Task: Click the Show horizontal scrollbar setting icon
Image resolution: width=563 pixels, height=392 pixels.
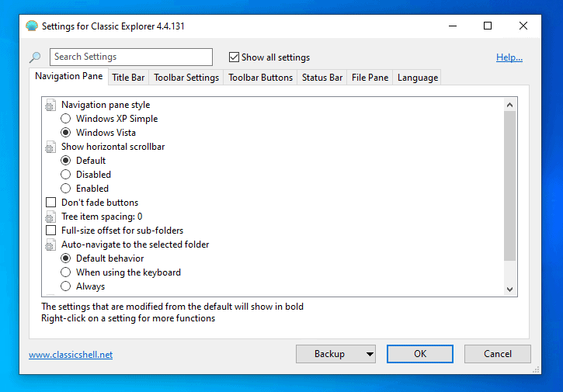Action: pyautogui.click(x=50, y=147)
